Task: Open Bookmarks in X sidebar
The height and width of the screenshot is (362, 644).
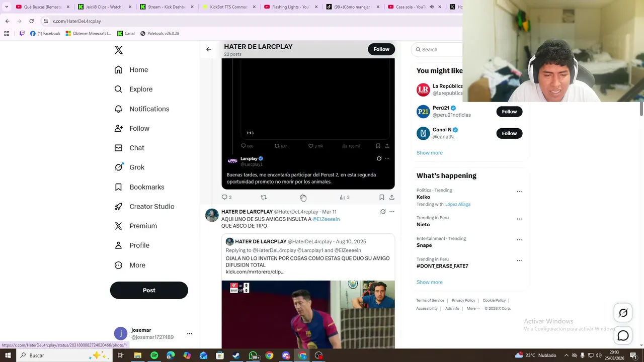Action: pyautogui.click(x=139, y=187)
